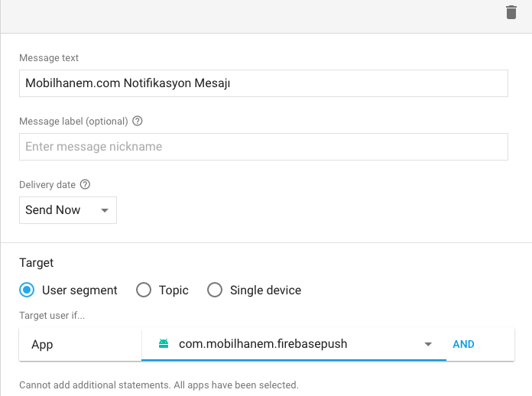
Task: Open Message label help icon
Action: [137, 121]
